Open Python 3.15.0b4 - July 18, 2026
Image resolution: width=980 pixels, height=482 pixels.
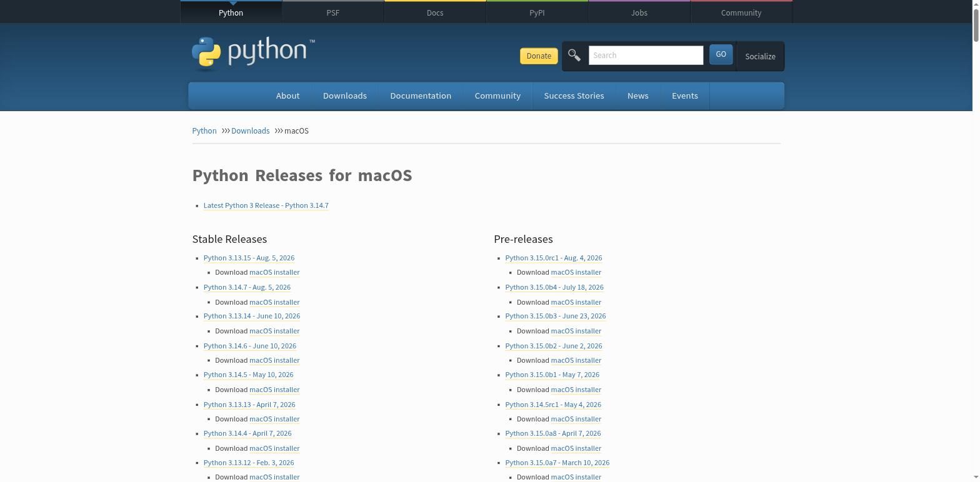(554, 287)
